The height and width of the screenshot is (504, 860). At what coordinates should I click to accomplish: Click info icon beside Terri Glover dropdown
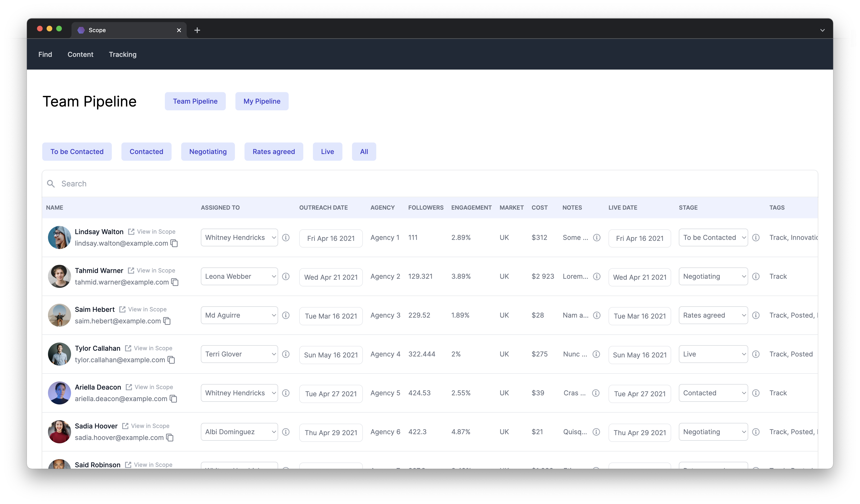click(286, 354)
